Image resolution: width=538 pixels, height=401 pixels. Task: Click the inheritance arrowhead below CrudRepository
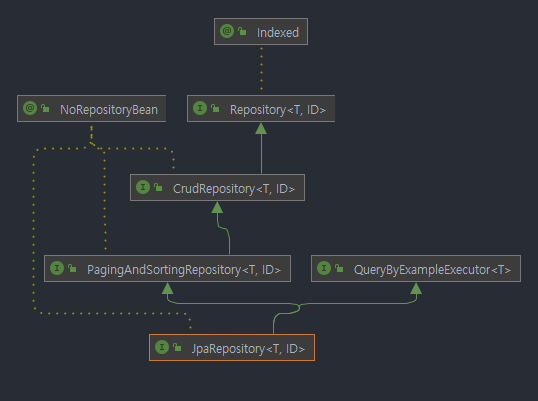pos(217,207)
